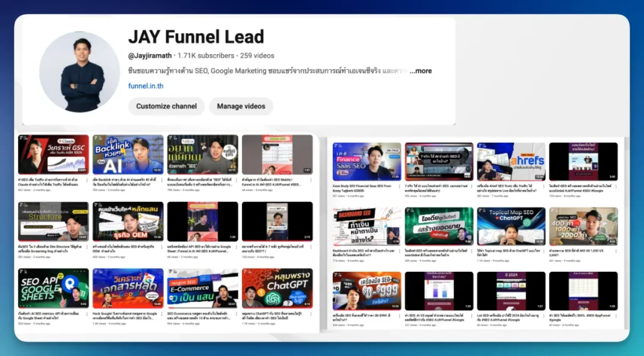Open three-dot menu for Site Structure video
Viewport: 644px width, 356px height.
coord(87,247)
